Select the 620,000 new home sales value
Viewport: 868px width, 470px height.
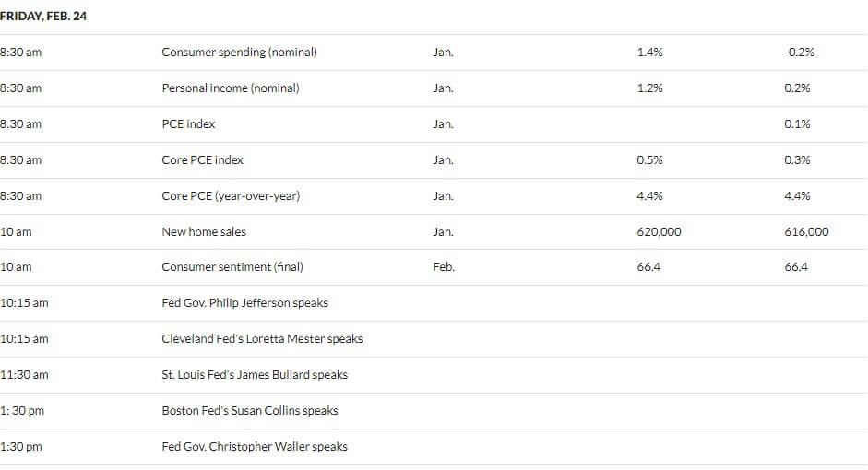tap(659, 231)
